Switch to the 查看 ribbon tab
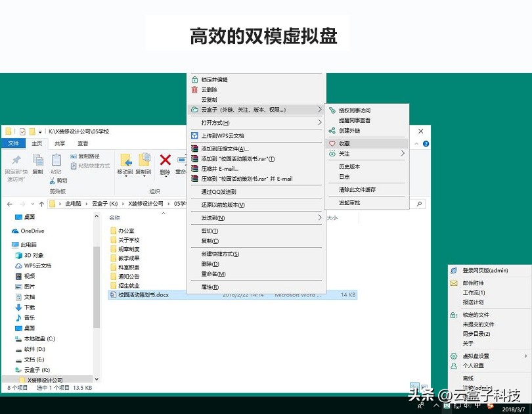The height and width of the screenshot is (414, 532). 82,143
